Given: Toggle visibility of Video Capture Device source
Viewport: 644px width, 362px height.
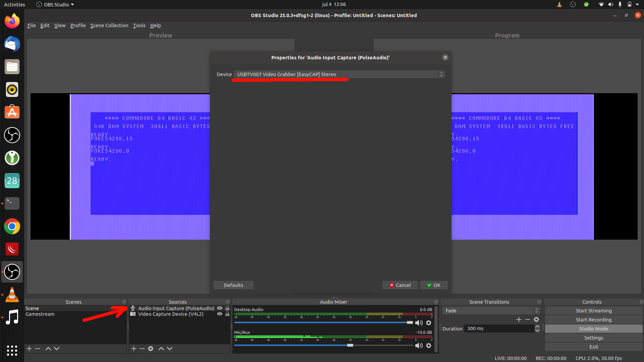Looking at the screenshot, I should pos(220,314).
